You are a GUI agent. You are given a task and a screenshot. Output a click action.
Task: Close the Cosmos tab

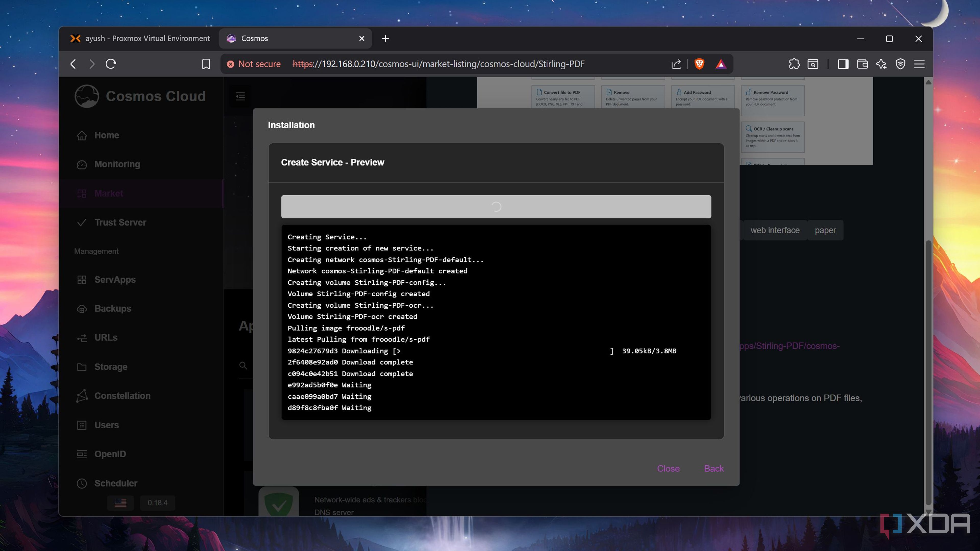pyautogui.click(x=362, y=39)
